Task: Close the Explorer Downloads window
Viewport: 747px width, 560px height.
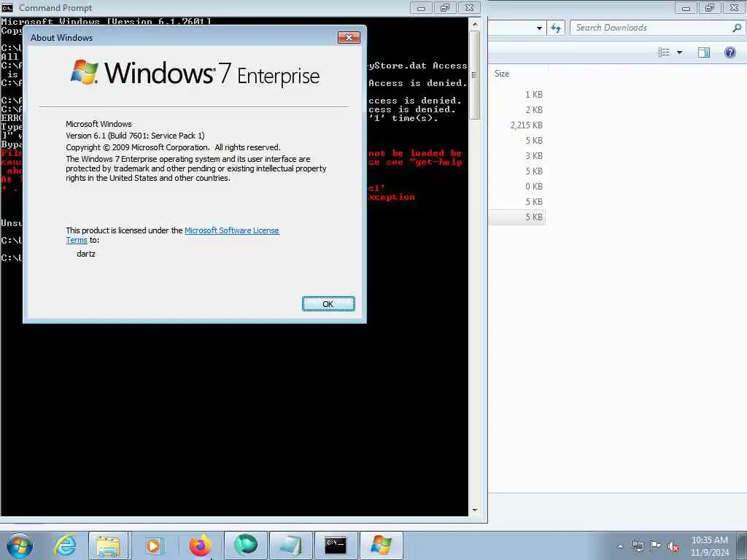Action: (x=735, y=7)
